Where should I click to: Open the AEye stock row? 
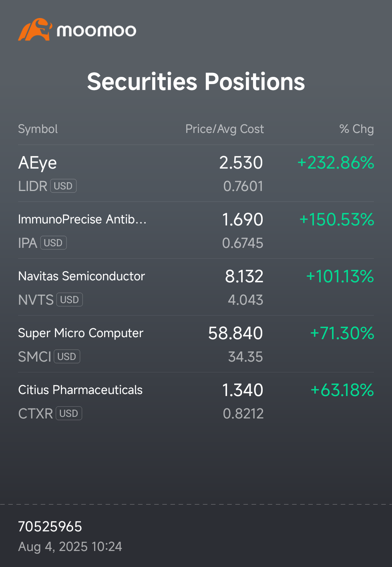click(196, 173)
